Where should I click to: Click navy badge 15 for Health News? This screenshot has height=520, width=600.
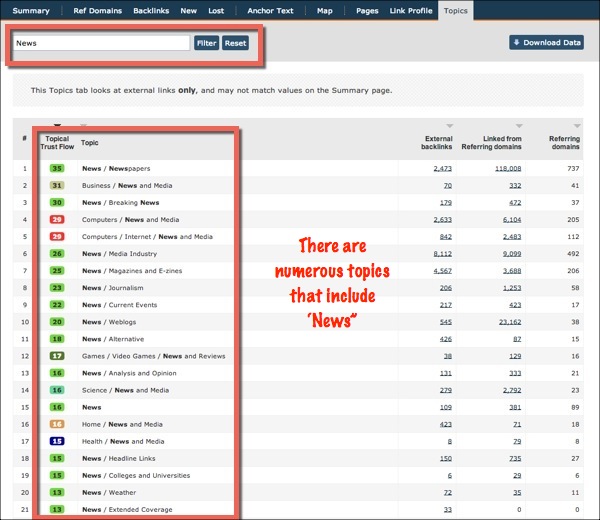tap(57, 441)
